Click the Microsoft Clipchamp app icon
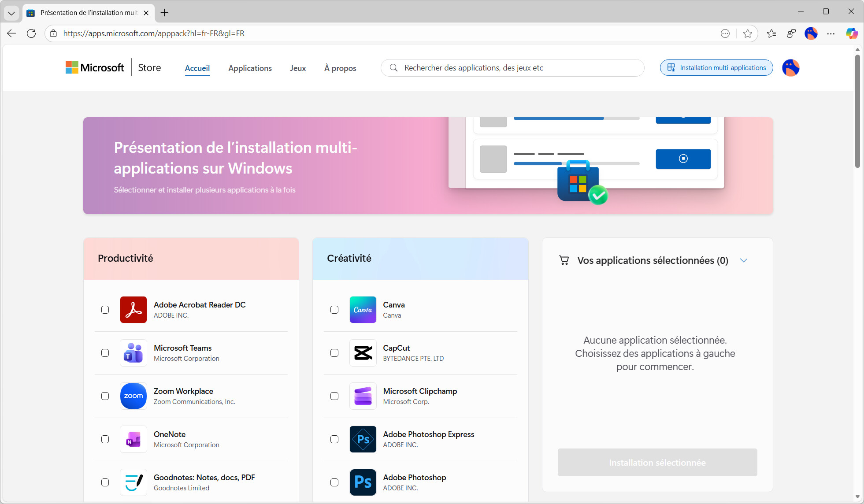 pos(363,396)
